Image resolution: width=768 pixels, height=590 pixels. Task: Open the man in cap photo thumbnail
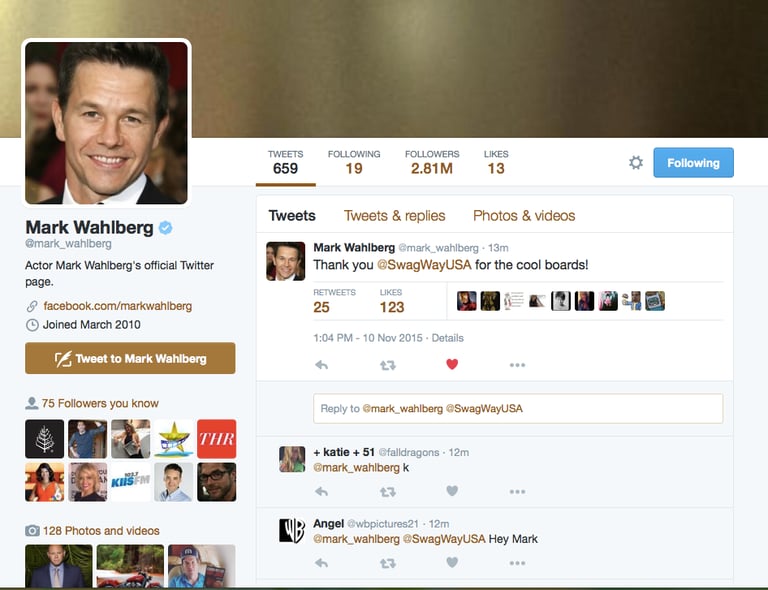click(202, 566)
